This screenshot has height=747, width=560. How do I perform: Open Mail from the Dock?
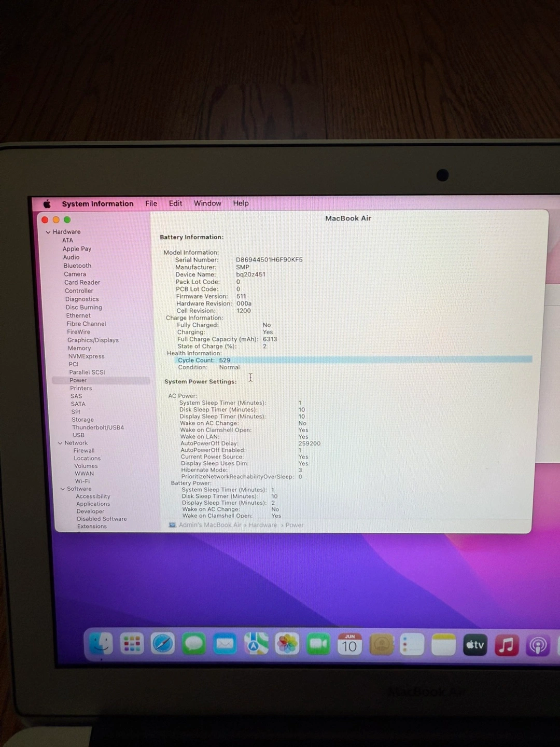(x=225, y=644)
